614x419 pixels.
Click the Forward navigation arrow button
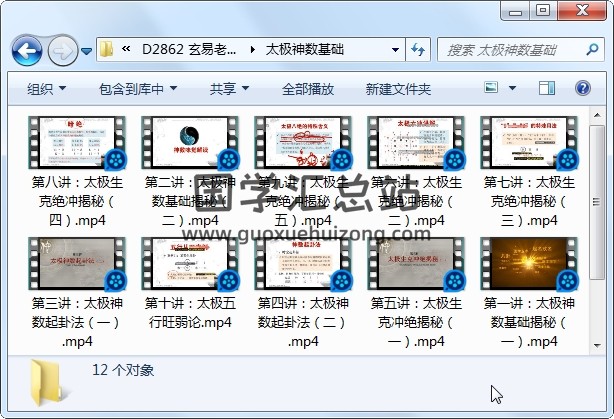tap(62, 49)
